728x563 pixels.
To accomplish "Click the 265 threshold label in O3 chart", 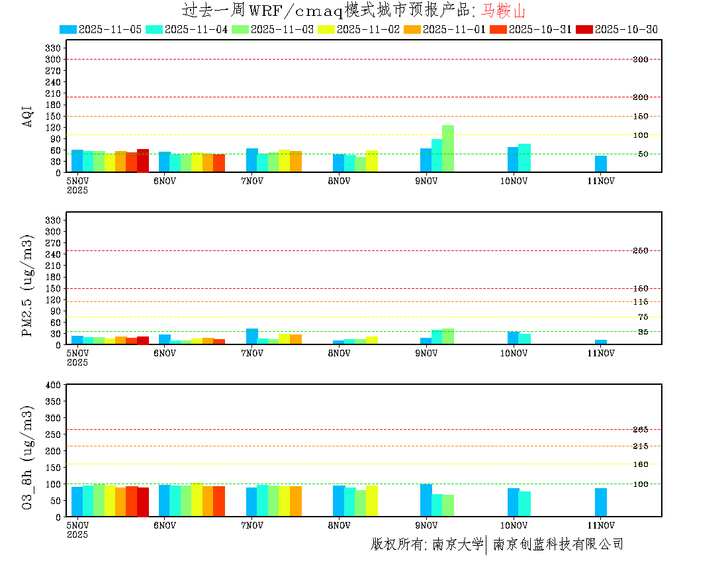I will 640,430.
